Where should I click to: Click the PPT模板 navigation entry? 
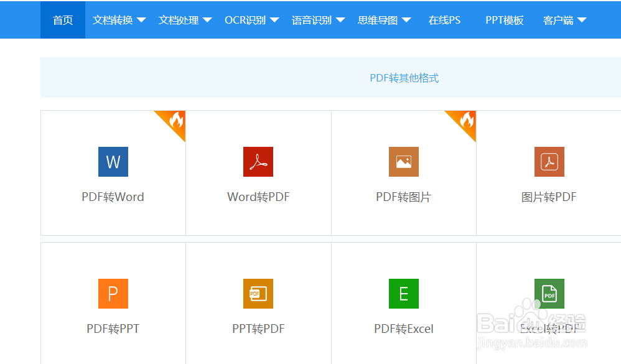point(504,19)
